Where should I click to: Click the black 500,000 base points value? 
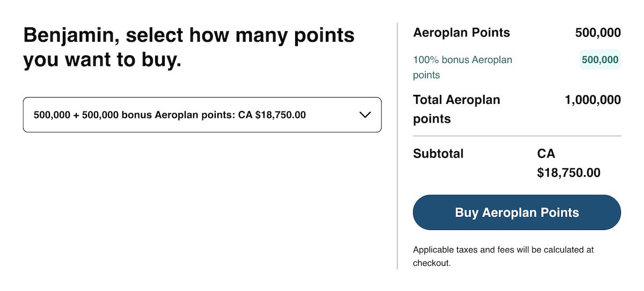[598, 33]
